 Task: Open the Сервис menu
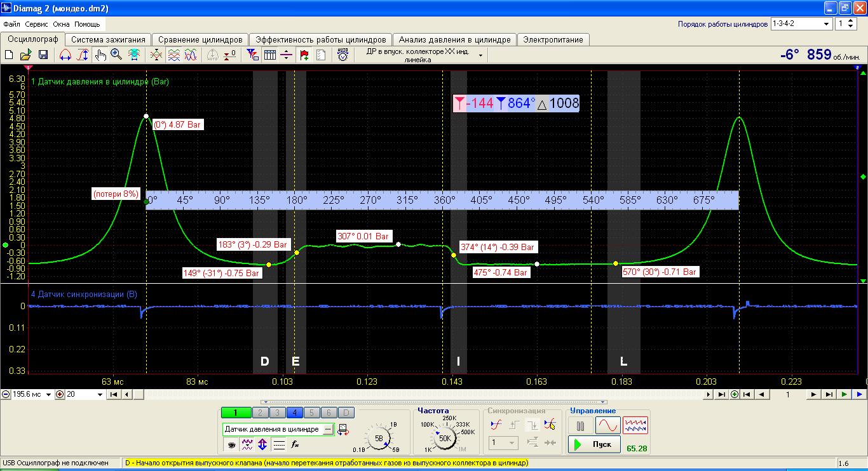tap(36, 24)
